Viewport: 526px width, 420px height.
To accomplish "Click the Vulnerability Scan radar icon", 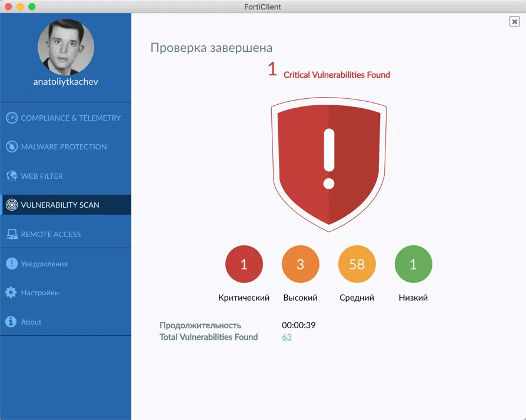I will click(x=12, y=205).
